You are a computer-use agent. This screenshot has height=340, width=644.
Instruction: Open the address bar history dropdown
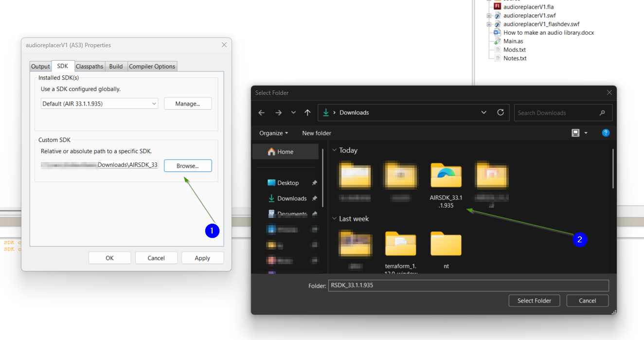click(x=483, y=112)
